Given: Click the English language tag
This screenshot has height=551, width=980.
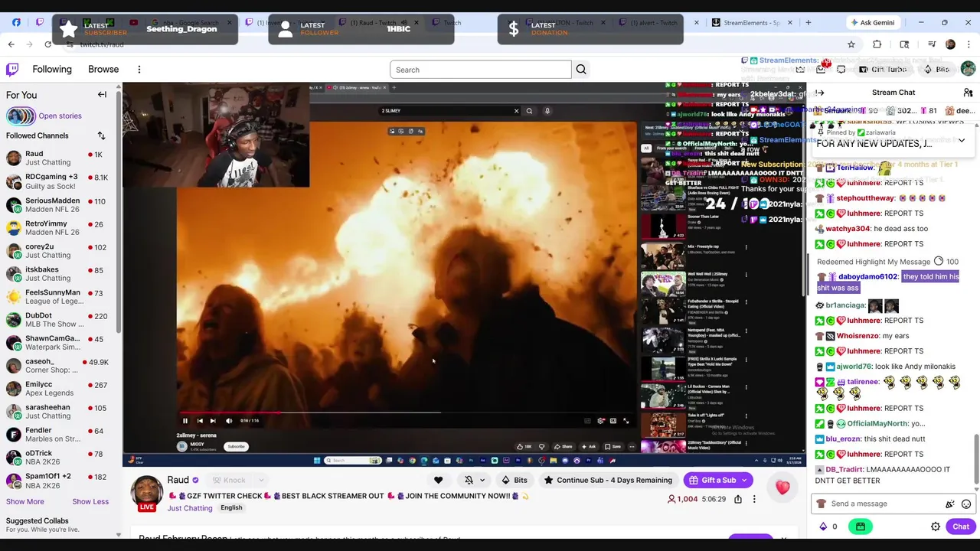Looking at the screenshot, I should pyautogui.click(x=231, y=508).
